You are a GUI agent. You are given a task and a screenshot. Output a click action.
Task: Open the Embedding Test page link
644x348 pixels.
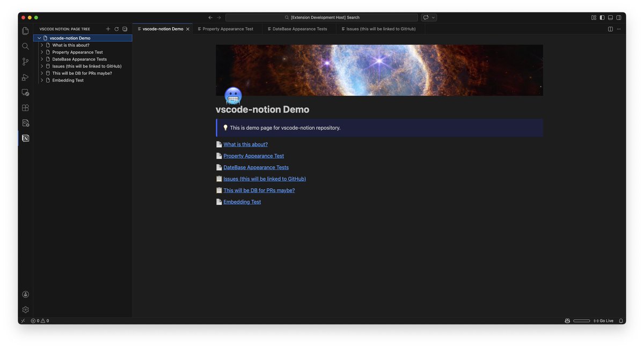click(x=242, y=202)
